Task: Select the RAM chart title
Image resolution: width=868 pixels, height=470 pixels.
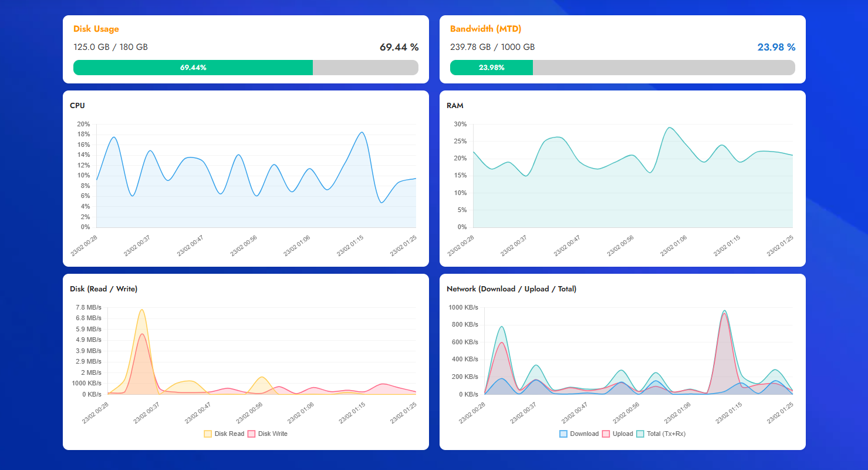Action: pos(455,106)
